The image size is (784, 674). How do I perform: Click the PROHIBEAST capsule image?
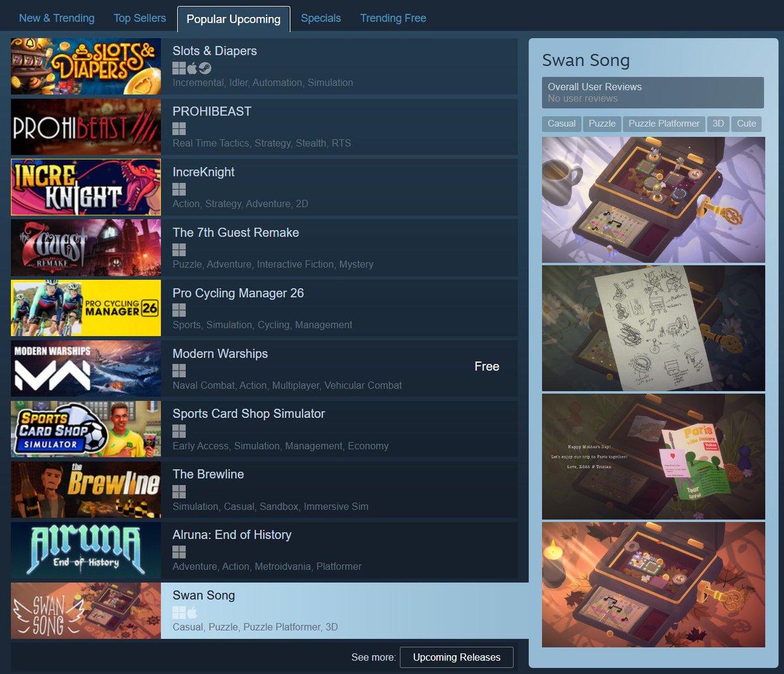click(x=86, y=127)
